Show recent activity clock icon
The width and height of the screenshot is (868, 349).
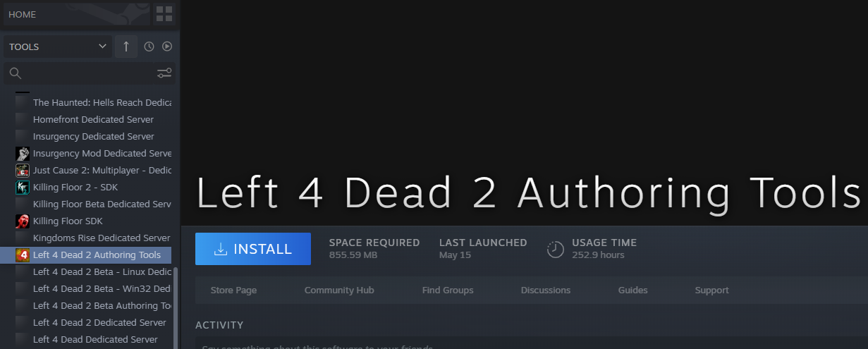click(x=149, y=47)
